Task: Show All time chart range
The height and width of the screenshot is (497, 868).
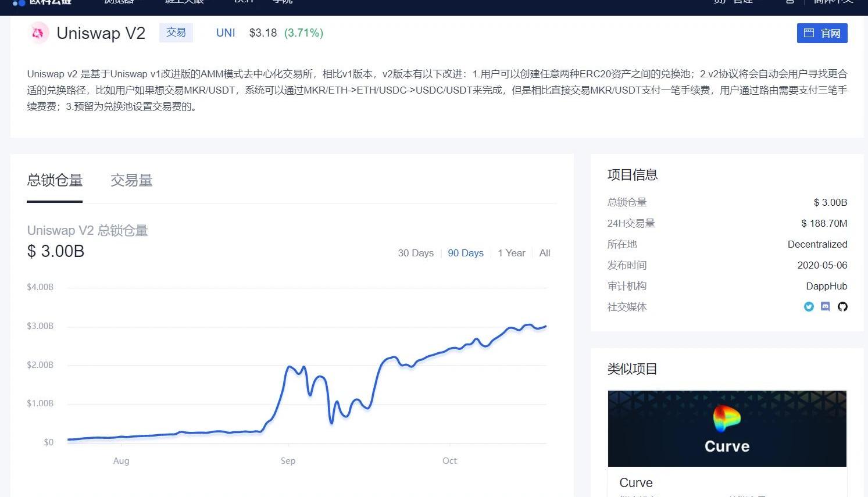Action: click(x=545, y=253)
